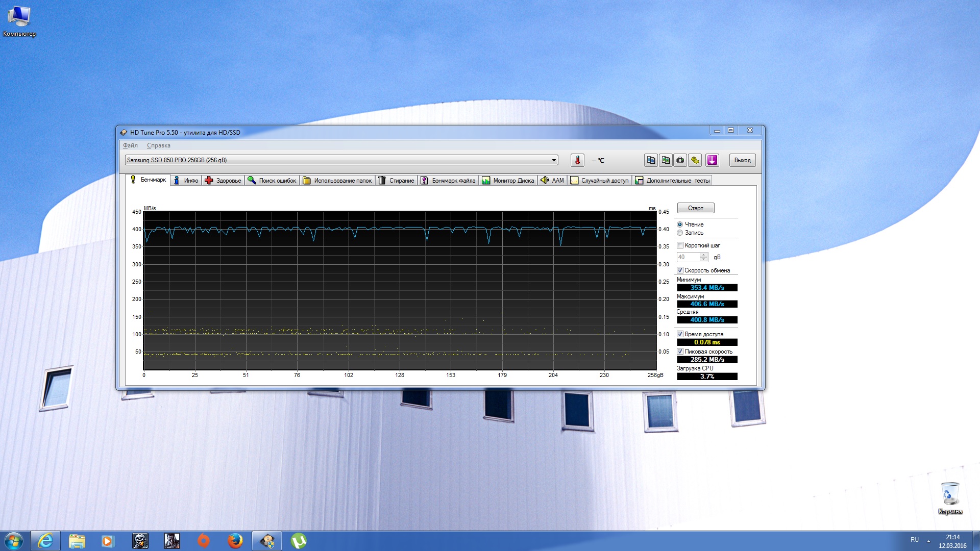Open uTorrent from the taskbar
Image resolution: width=980 pixels, height=551 pixels.
pyautogui.click(x=299, y=541)
